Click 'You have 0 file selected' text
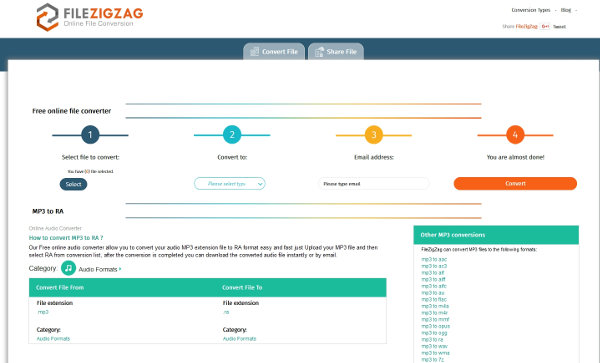 (x=90, y=171)
